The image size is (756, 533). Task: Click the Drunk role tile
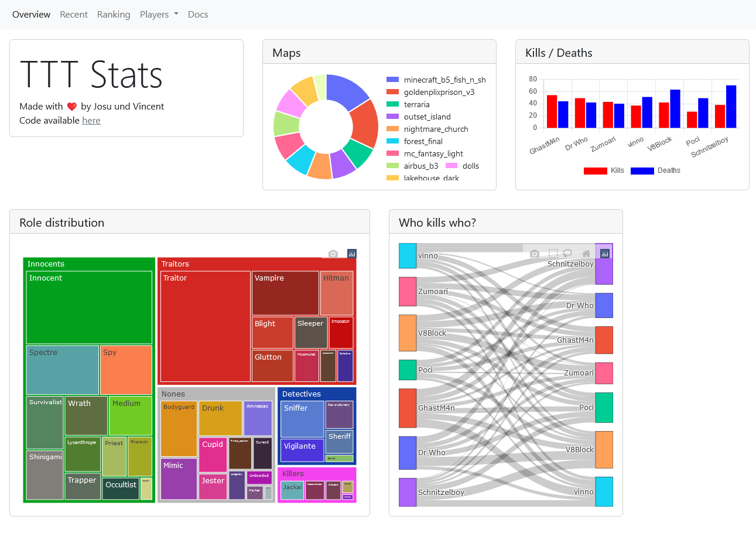(220, 418)
